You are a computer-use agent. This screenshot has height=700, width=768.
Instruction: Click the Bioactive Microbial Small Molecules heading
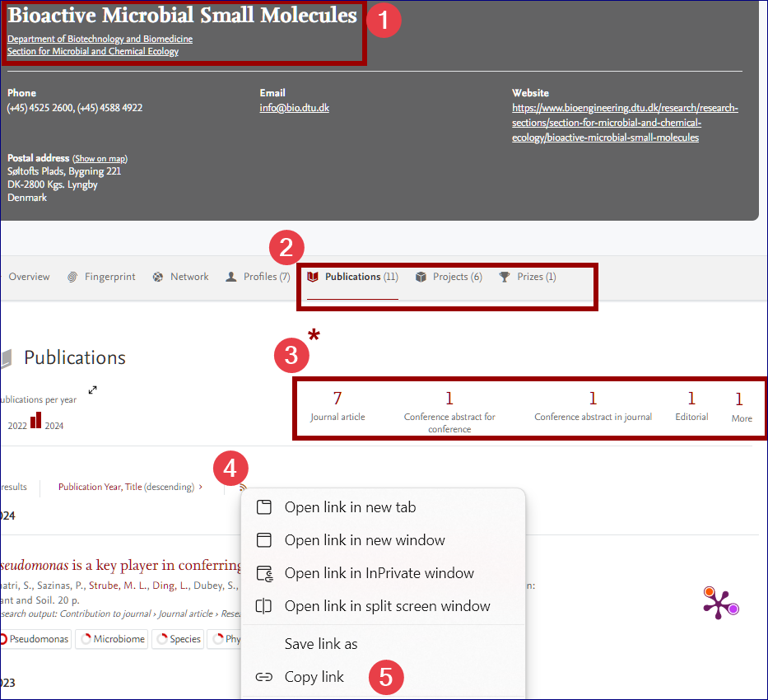182,15
